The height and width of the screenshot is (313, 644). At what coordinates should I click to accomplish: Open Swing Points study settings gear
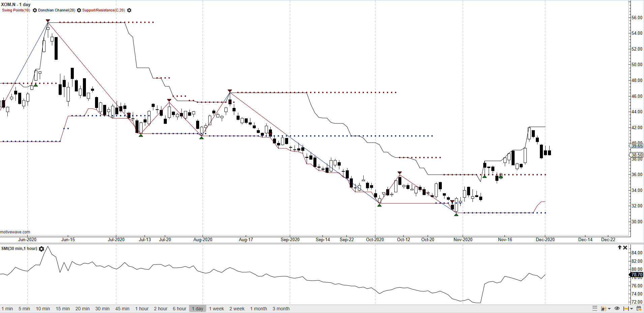pos(35,10)
